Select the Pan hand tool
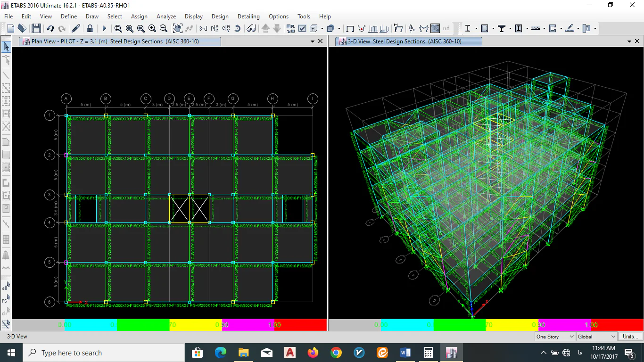 coord(178,29)
